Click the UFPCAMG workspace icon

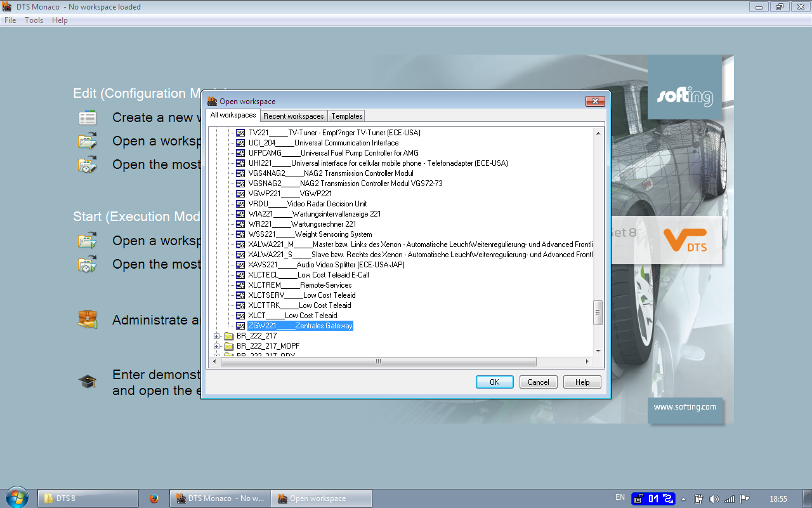[x=240, y=153]
